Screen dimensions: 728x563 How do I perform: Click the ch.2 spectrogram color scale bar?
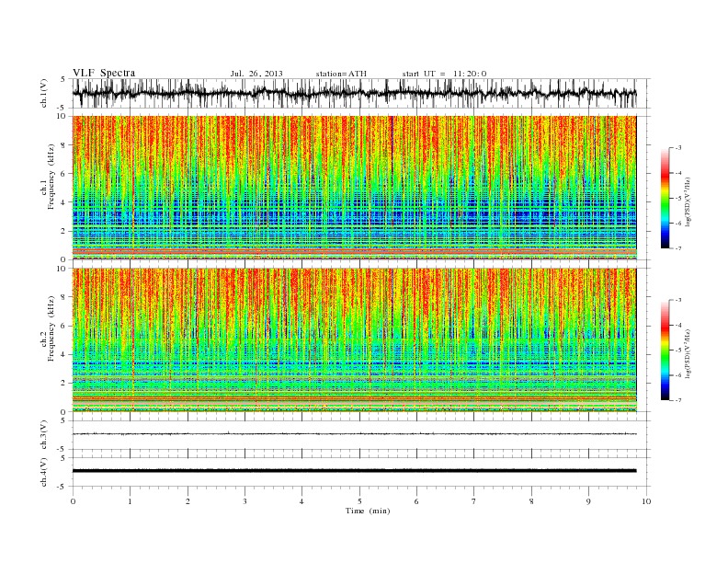[665, 350]
